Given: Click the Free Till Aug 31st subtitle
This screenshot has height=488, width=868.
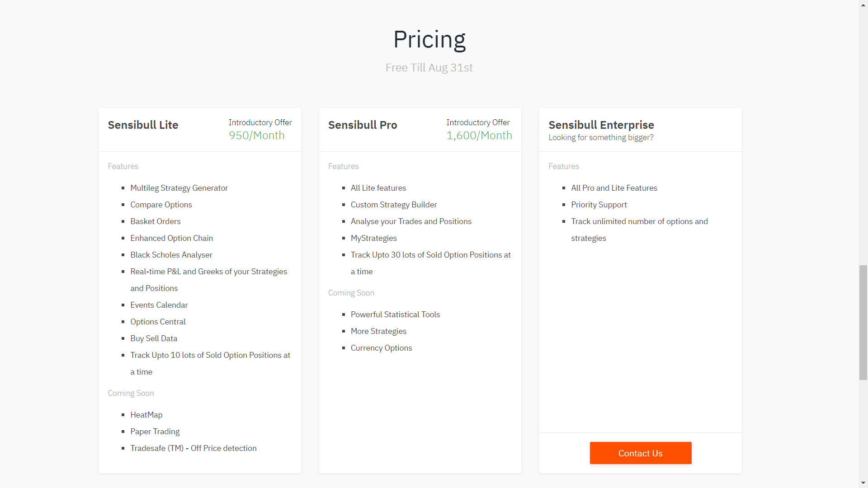Looking at the screenshot, I should point(429,68).
